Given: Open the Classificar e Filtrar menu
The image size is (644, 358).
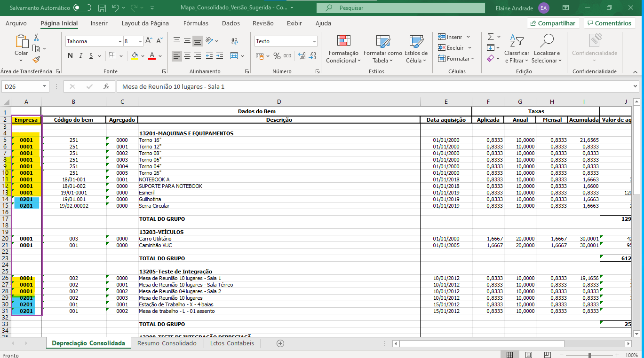Looking at the screenshot, I should click(517, 49).
